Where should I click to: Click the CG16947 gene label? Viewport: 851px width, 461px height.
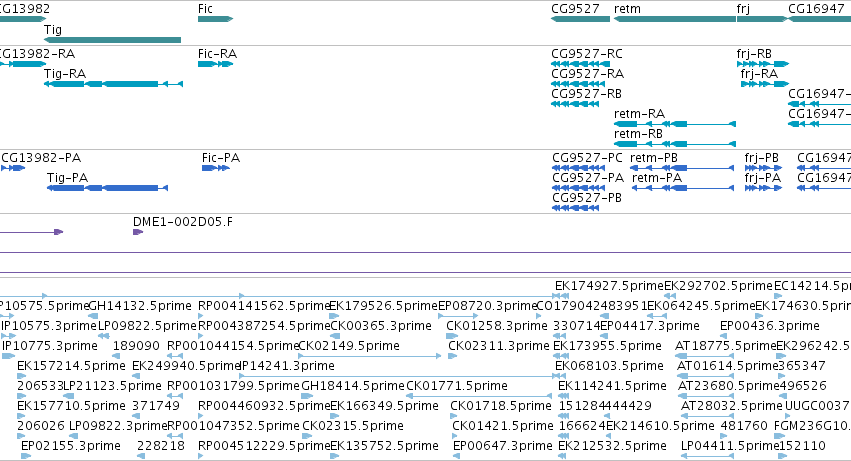(816, 9)
